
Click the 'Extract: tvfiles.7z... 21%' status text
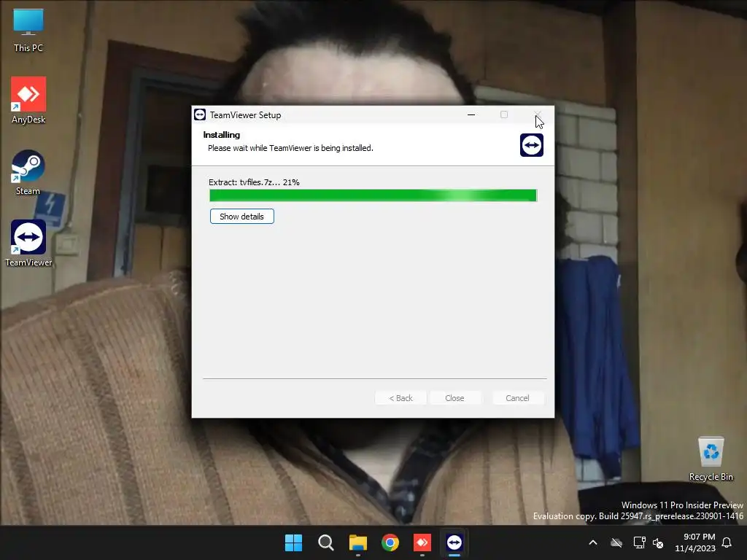254,182
